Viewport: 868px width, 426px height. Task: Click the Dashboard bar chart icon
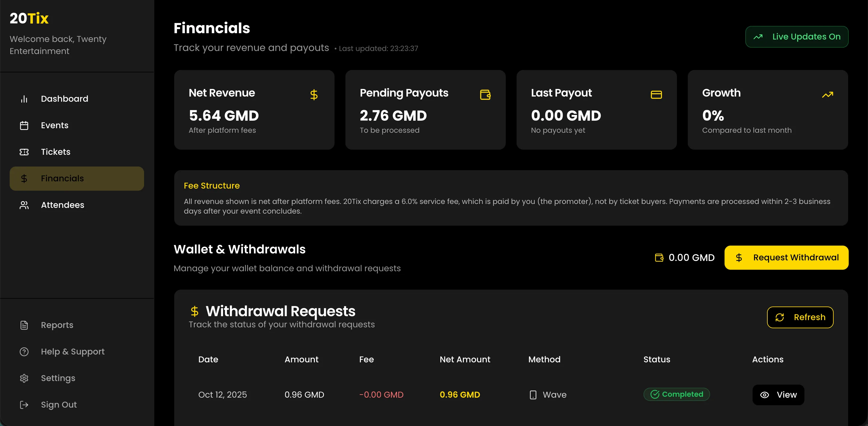pyautogui.click(x=24, y=99)
